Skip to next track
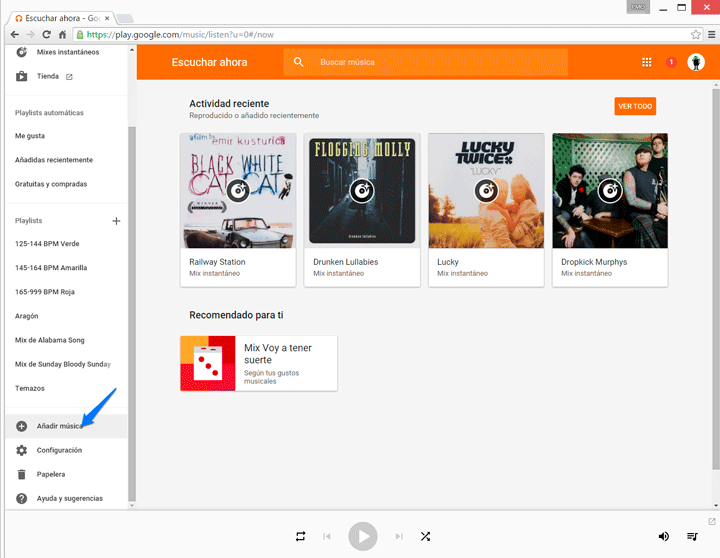The height and width of the screenshot is (558, 720). pyautogui.click(x=399, y=536)
